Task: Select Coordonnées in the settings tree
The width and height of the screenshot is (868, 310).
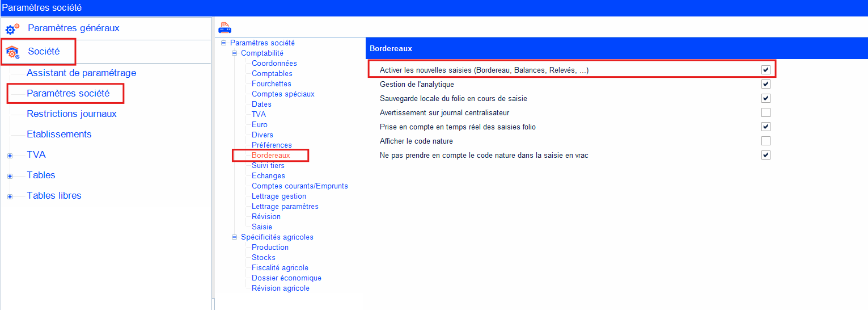Action: pos(274,63)
